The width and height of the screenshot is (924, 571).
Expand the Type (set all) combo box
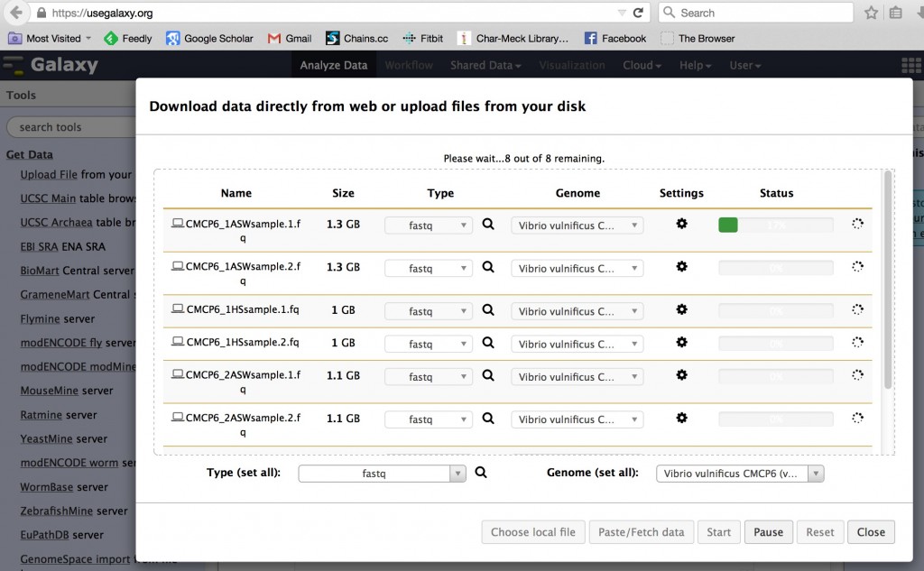point(382,474)
